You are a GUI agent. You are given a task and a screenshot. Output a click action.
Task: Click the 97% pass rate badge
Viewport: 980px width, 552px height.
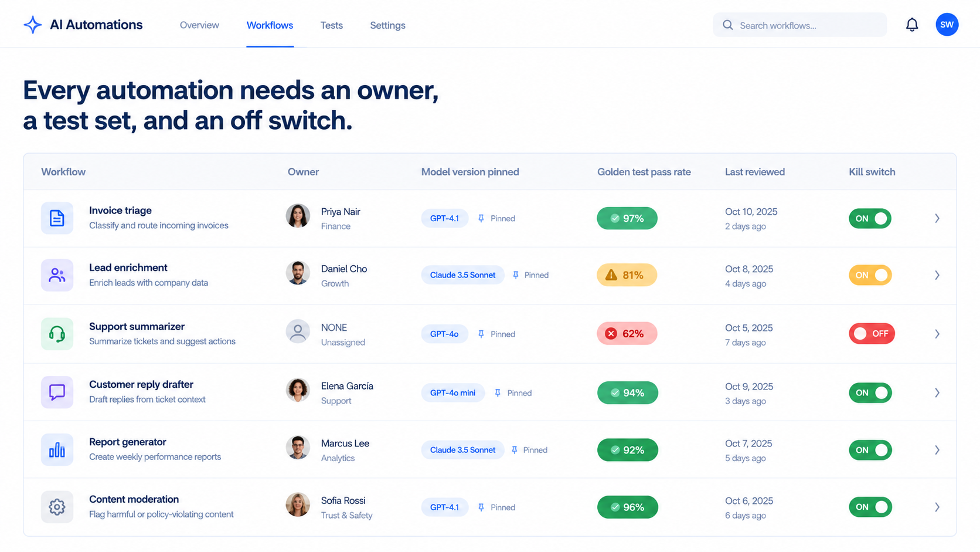627,218
